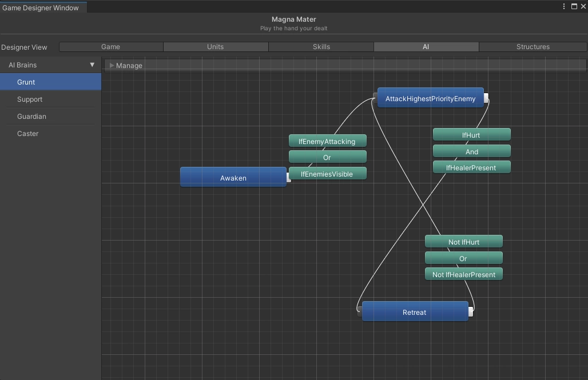Viewport: 588px width, 380px height.
Task: Click the Retreat node output port
Action: 471,312
